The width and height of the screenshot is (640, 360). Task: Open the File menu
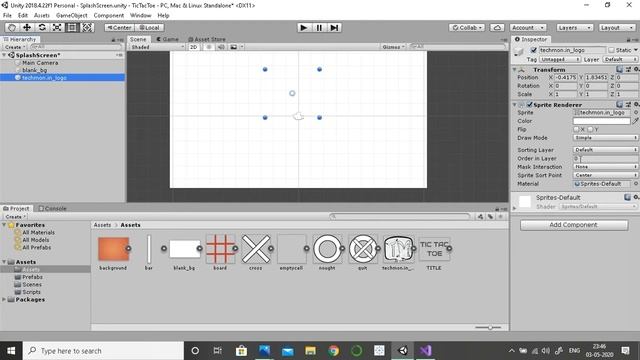(7, 16)
